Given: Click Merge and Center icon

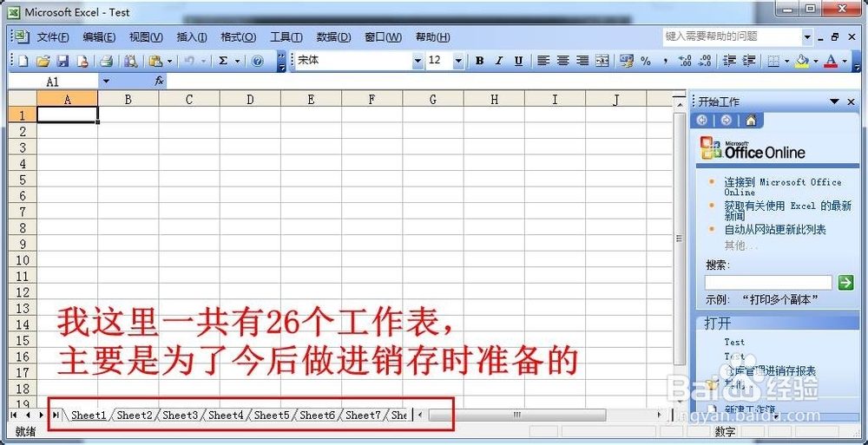Looking at the screenshot, I should 602,61.
